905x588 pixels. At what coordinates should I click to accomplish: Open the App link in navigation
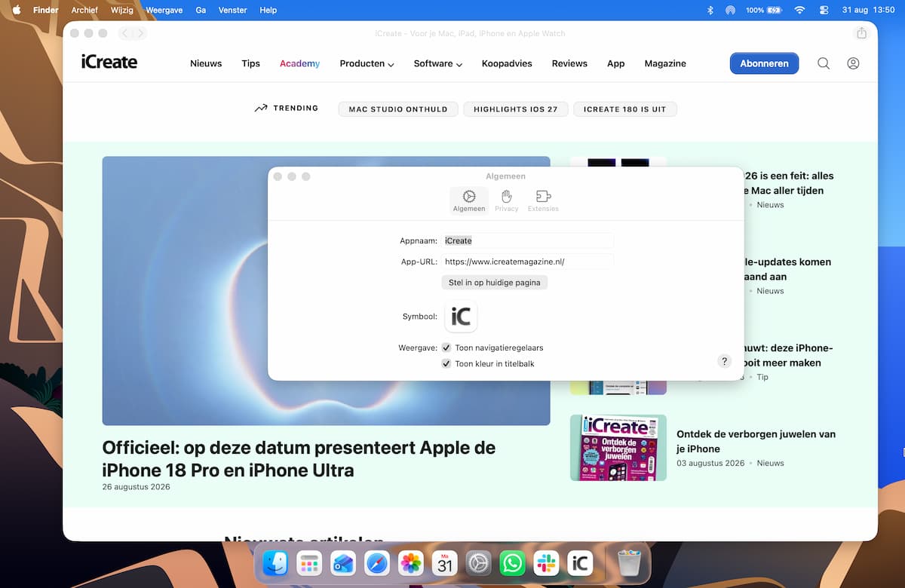coord(615,63)
